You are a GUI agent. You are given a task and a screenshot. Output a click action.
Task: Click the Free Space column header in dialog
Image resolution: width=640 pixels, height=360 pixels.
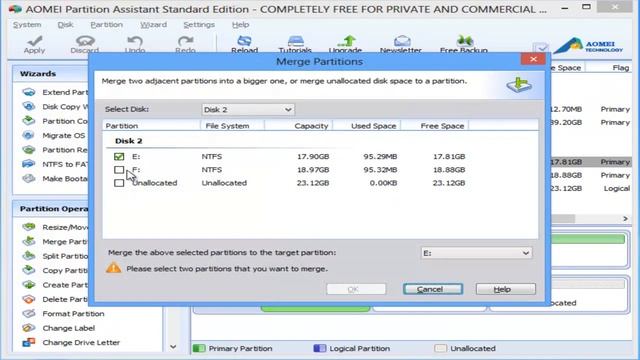click(x=435, y=126)
